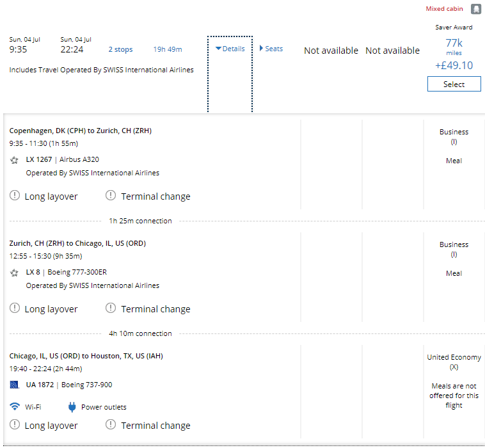Click Long layover warning icon for Copenhagen flight

click(15, 196)
